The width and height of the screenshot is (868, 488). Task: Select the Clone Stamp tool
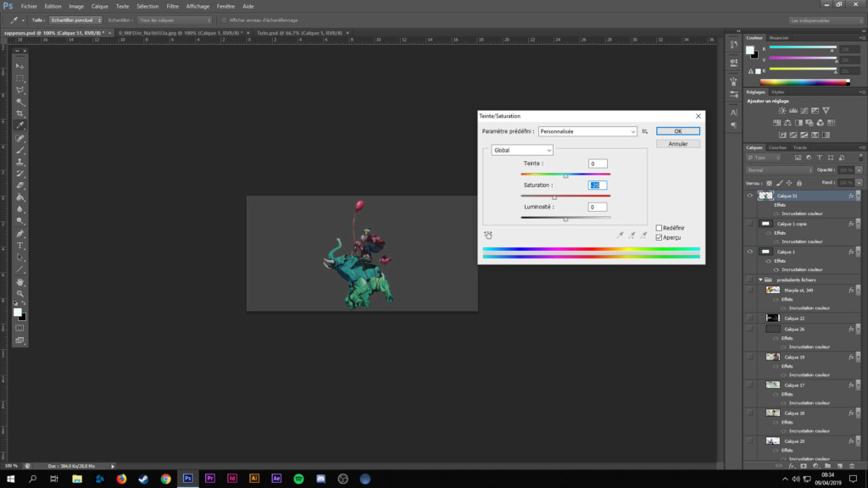(20, 162)
